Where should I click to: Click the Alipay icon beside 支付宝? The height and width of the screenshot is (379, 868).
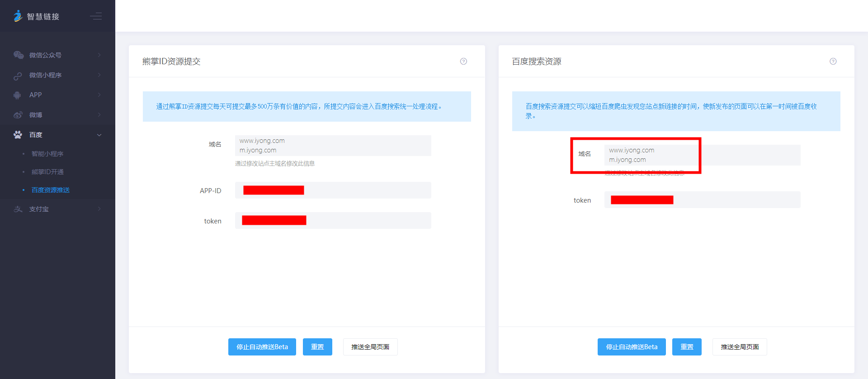coord(18,209)
